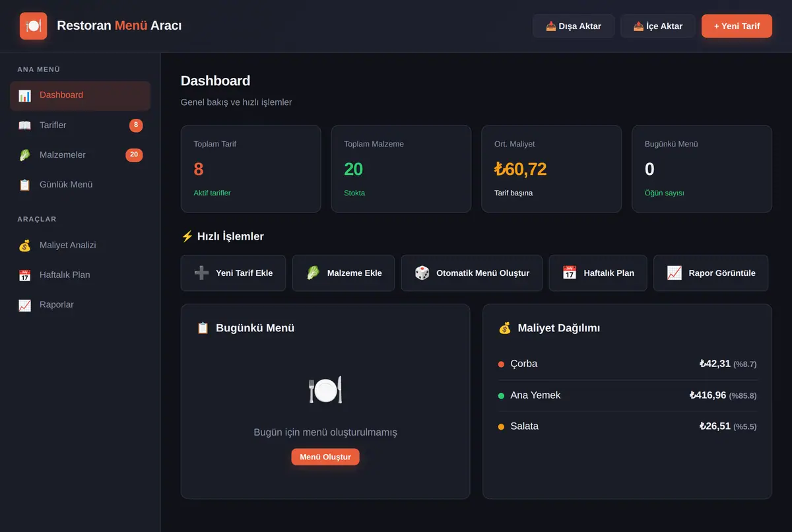This screenshot has width=792, height=532.
Task: Click the Menü Oluştur button
Action: tap(325, 457)
